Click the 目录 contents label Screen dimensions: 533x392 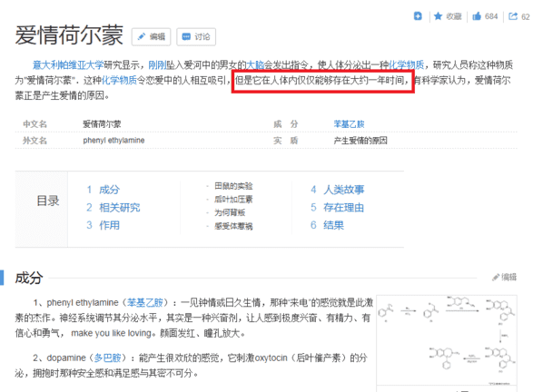click(x=48, y=201)
